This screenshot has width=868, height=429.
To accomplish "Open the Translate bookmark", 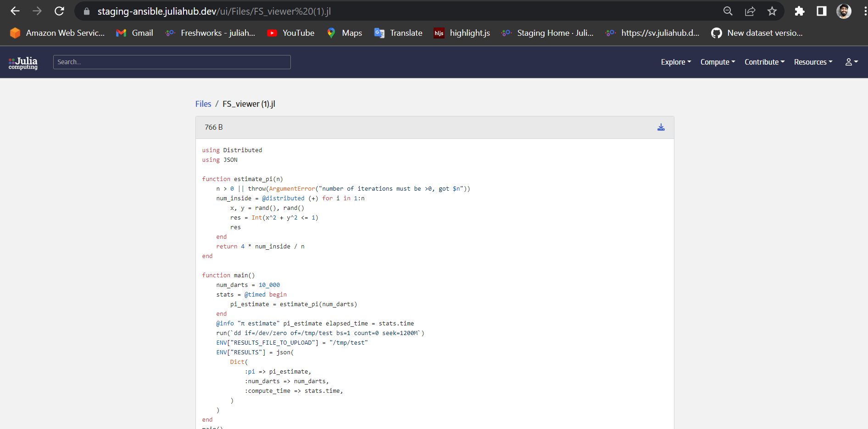I will [398, 33].
